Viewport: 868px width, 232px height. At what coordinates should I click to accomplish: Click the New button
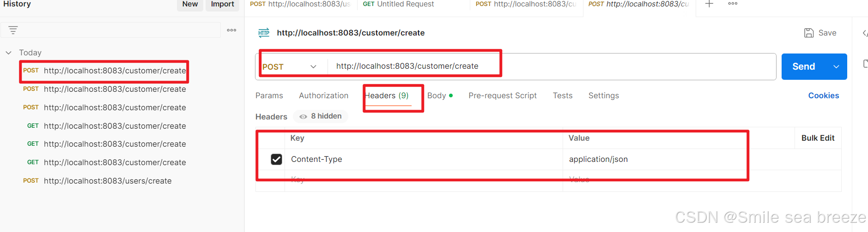(190, 4)
